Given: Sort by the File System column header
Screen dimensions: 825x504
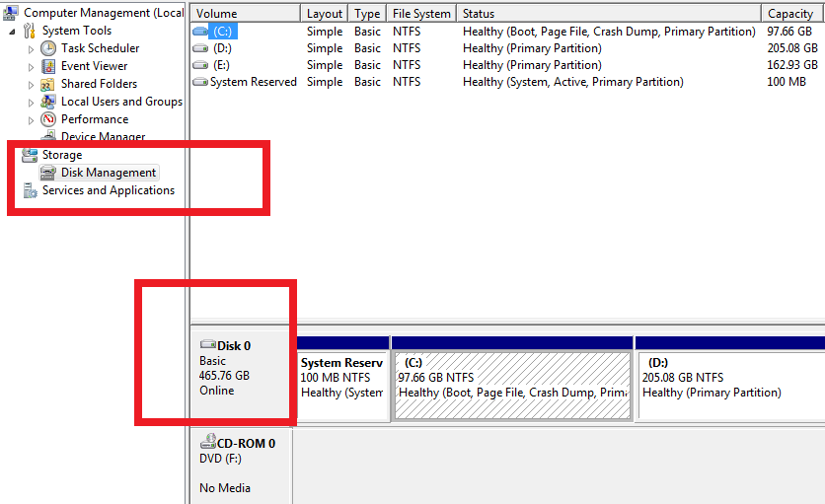Looking at the screenshot, I should 421,14.
